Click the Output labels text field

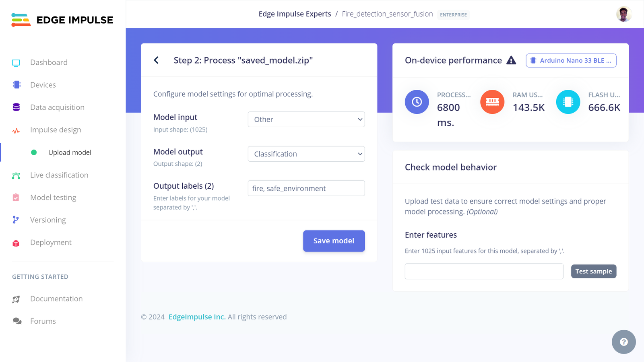click(x=306, y=188)
